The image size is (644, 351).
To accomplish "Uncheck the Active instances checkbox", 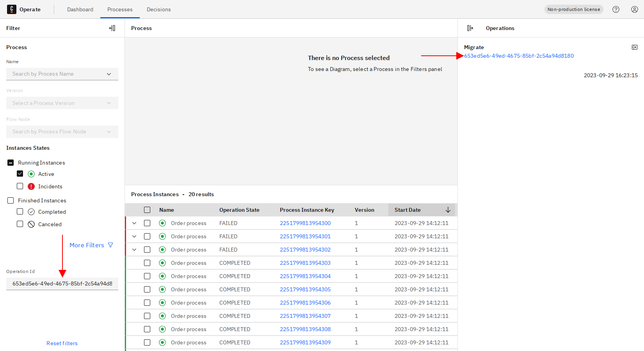I will [x=20, y=174].
